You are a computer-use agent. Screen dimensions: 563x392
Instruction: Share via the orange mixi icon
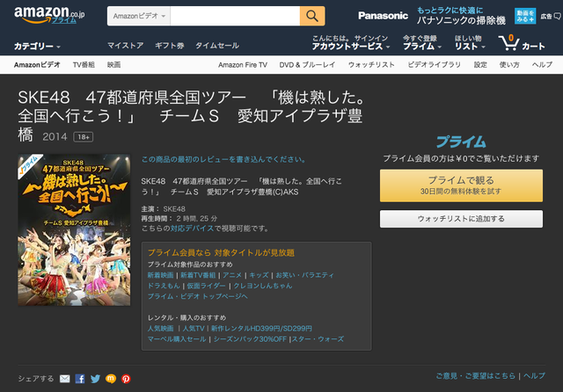tap(111, 379)
